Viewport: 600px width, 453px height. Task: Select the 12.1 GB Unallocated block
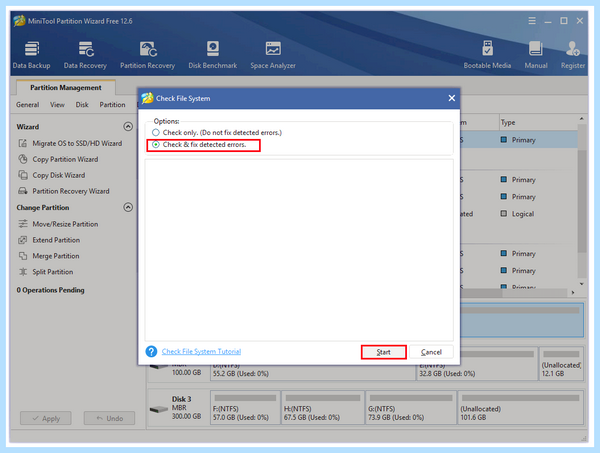[561, 364]
